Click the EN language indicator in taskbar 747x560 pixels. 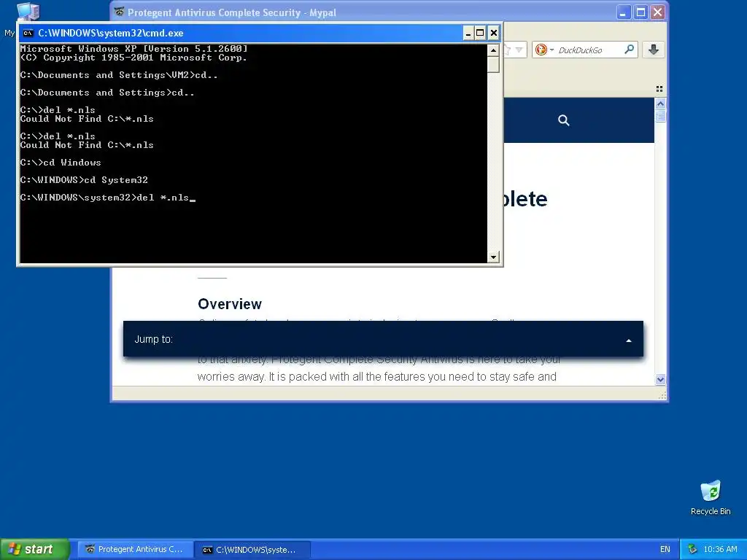point(665,549)
